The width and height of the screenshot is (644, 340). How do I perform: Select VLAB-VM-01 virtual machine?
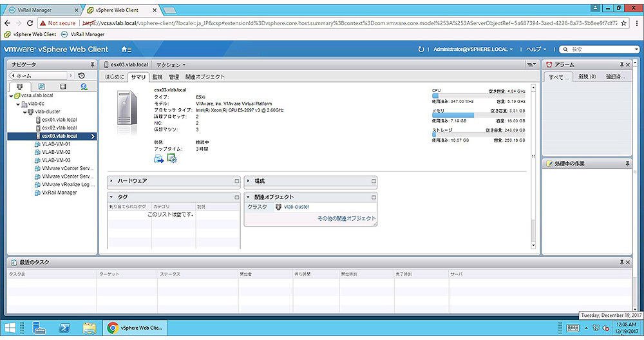point(56,144)
